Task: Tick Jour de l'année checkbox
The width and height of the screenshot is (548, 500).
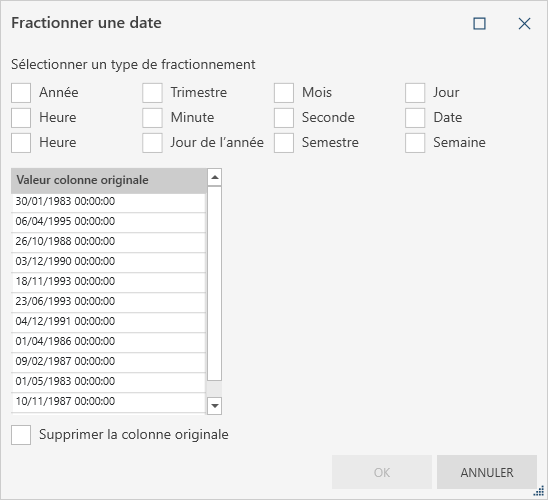Action: point(152,143)
